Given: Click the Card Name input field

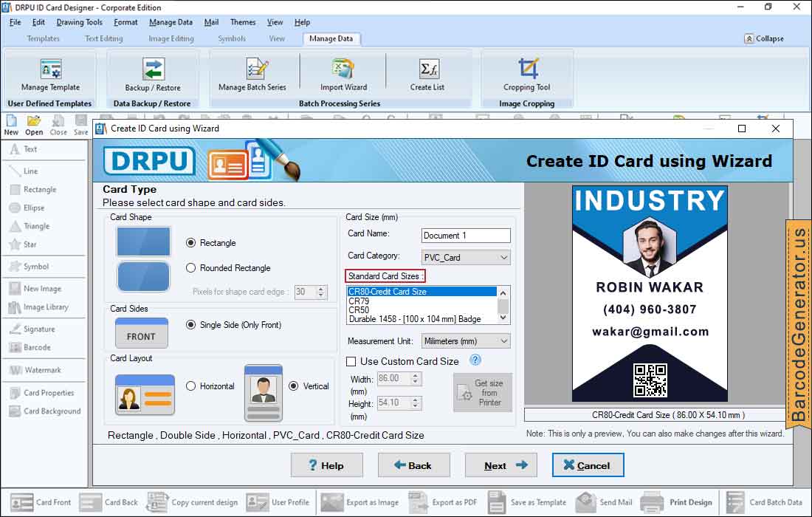Looking at the screenshot, I should tap(466, 236).
